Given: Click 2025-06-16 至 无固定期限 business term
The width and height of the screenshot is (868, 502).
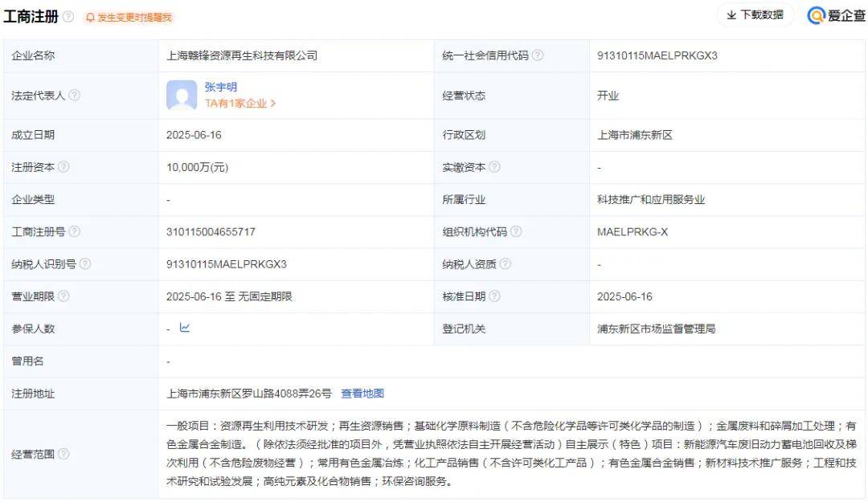Looking at the screenshot, I should click(x=229, y=296).
